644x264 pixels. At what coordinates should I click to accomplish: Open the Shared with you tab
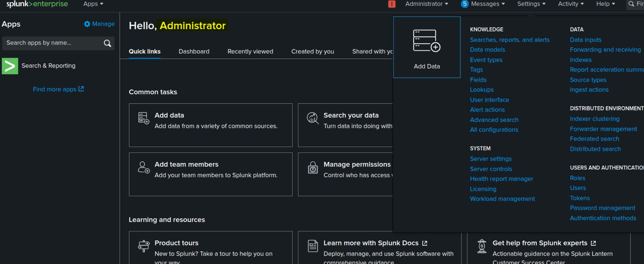[x=372, y=52]
